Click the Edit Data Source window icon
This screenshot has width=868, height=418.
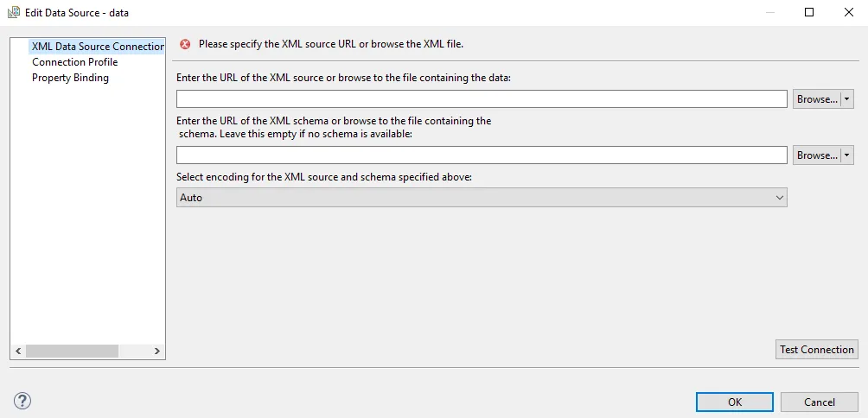pos(14,13)
